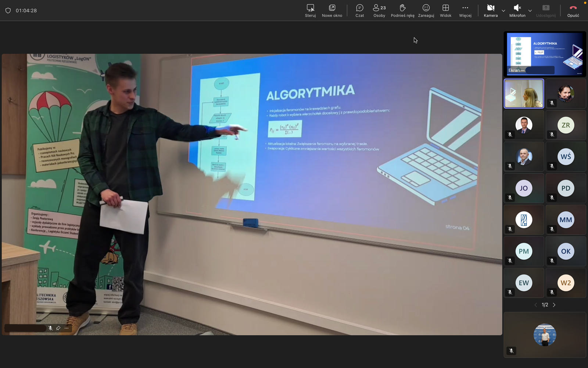Raise hand with Podnieś rękę
The width and height of the screenshot is (588, 368).
tap(402, 10)
